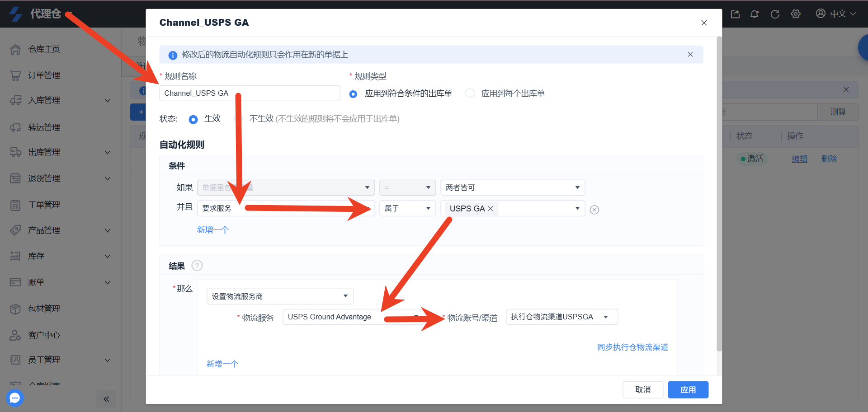
Task: Open the notification bell icon
Action: pos(755,14)
